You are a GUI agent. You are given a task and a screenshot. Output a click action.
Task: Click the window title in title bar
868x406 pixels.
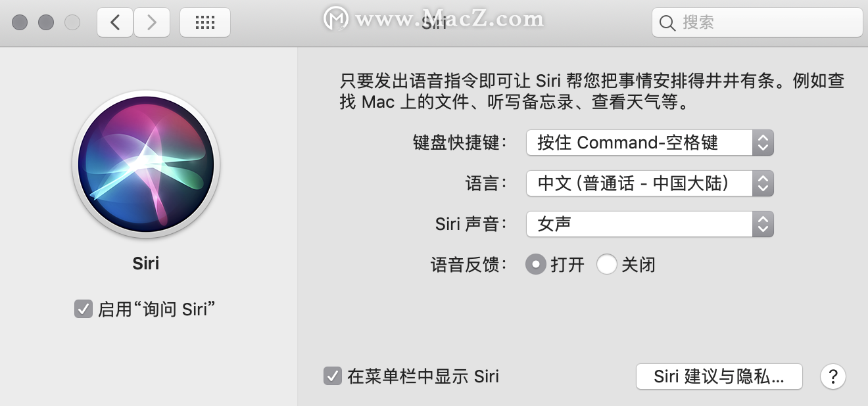point(434,22)
